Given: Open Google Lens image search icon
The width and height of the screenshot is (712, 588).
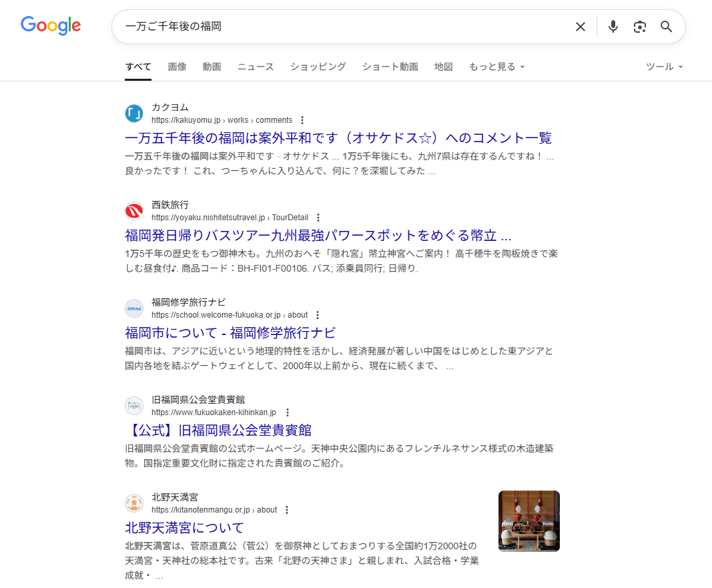Looking at the screenshot, I should pos(640,27).
